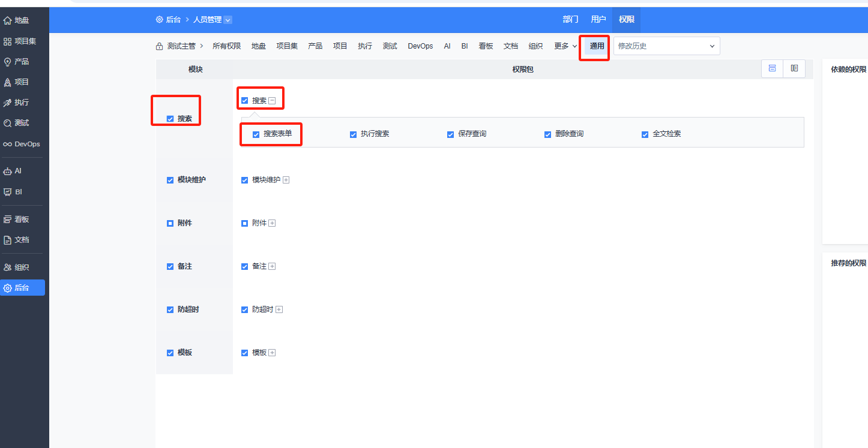Open the BI chart icon in sidebar
The height and width of the screenshot is (448, 868).
click(8, 192)
